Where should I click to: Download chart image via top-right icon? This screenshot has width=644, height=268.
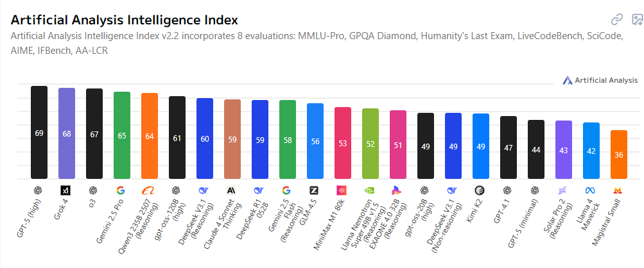coord(638,19)
